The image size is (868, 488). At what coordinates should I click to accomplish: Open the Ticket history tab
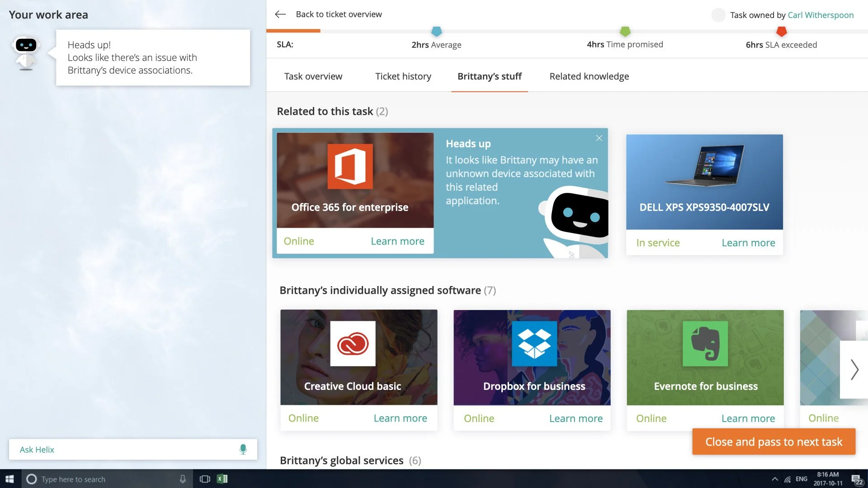403,76
